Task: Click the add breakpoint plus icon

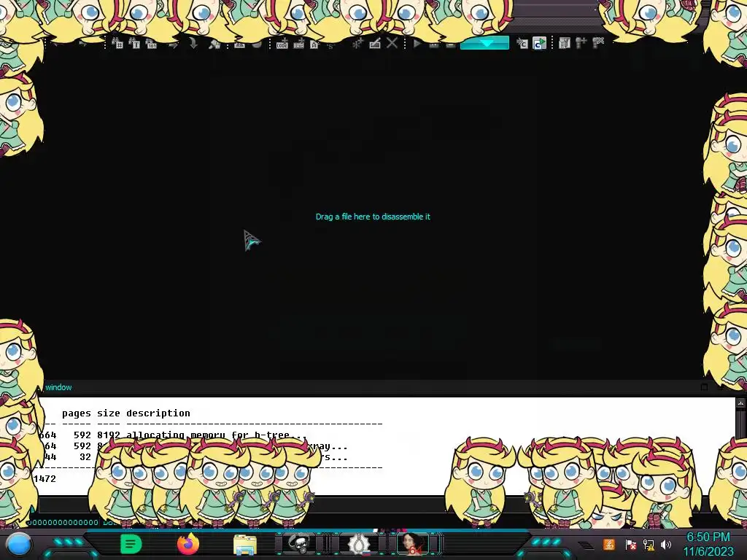Action: coord(581,43)
